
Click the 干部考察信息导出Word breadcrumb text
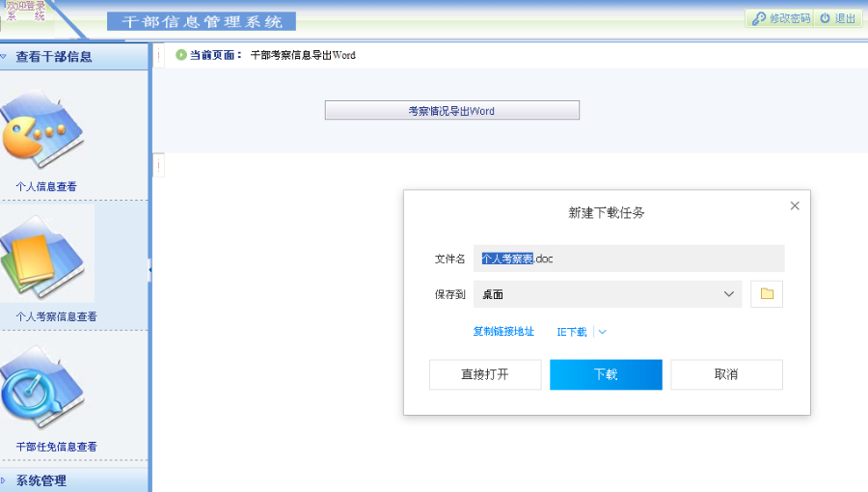tap(303, 55)
